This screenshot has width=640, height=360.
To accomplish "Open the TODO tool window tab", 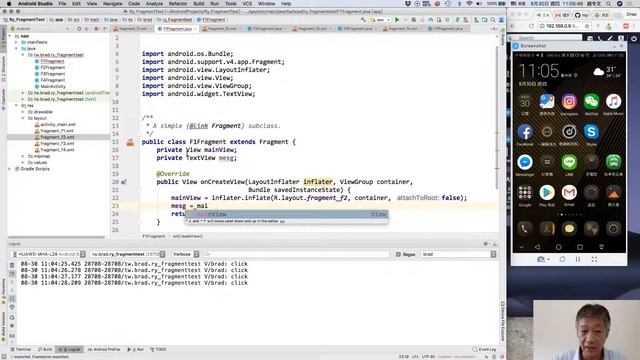I will click(158, 349).
